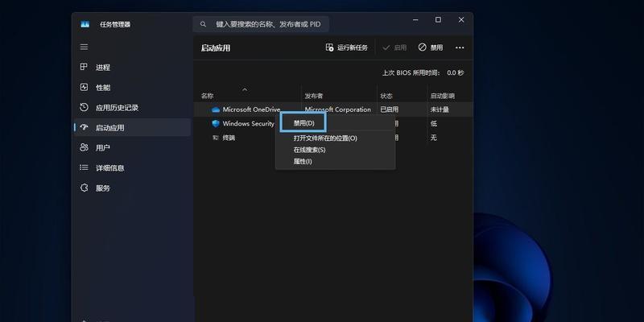
Task: Click the 未计量 startup impact cell
Action: click(440, 109)
